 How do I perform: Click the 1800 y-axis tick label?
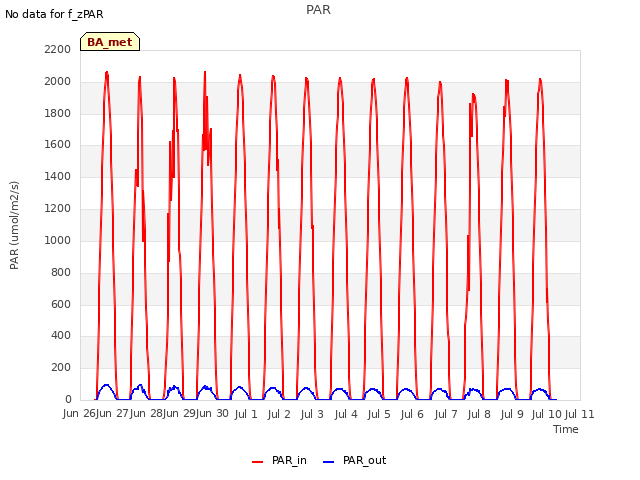coord(58,113)
